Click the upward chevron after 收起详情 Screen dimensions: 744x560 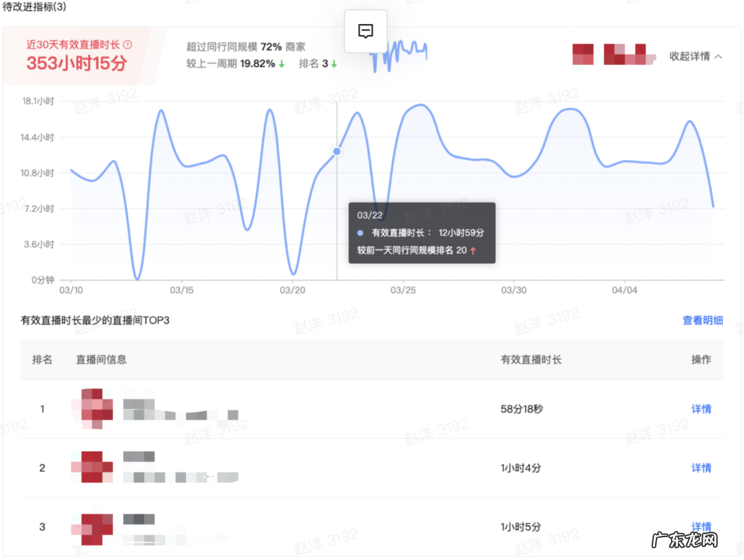tap(720, 58)
